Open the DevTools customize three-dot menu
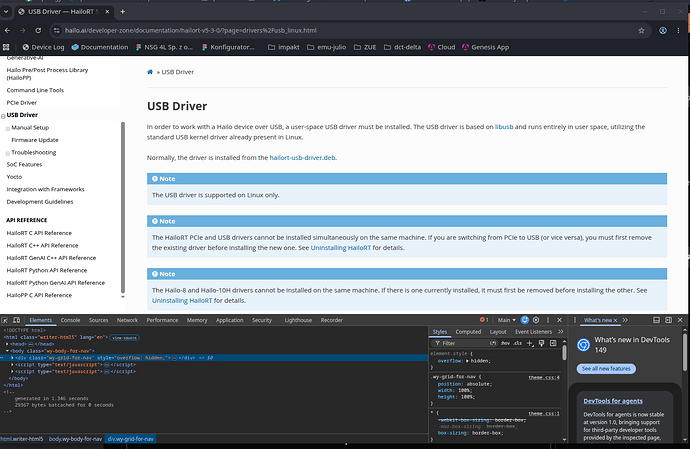Viewport: 690px width, 449px height. pyautogui.click(x=548, y=320)
